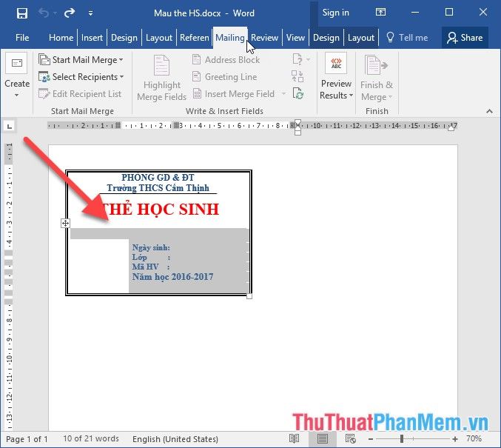
Task: Insert a Greeting Line
Action: 225,77
